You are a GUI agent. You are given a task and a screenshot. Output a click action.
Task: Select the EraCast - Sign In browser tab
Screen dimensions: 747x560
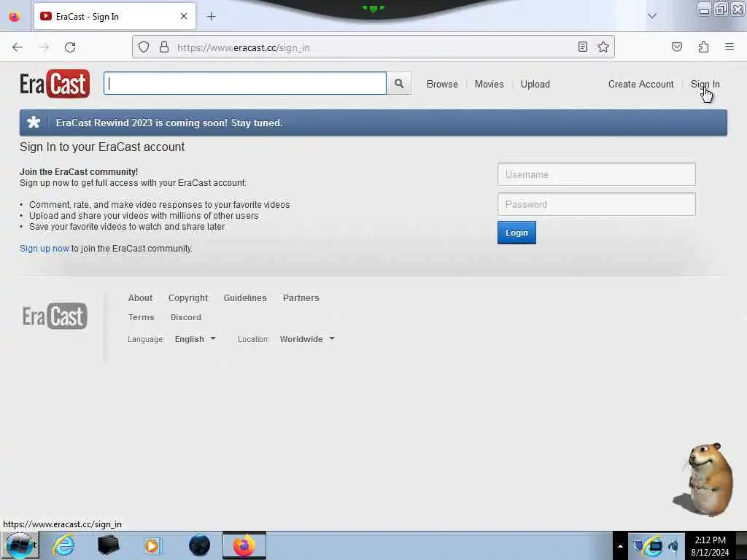(115, 17)
